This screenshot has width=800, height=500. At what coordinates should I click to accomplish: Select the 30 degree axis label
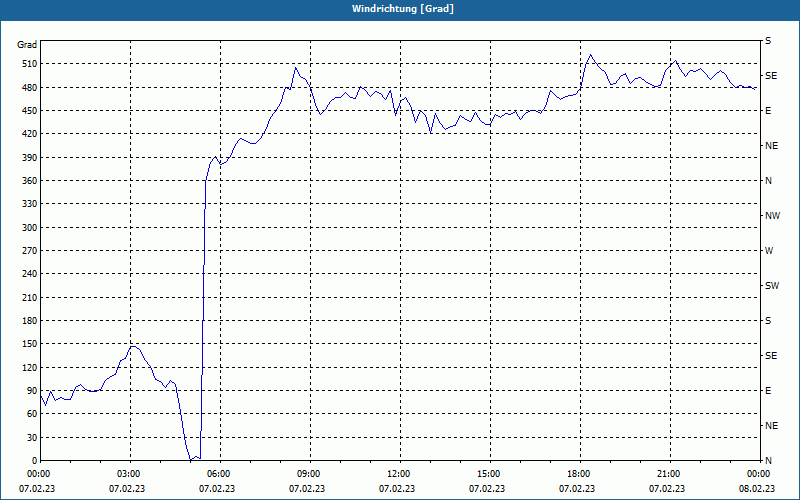[x=32, y=437]
